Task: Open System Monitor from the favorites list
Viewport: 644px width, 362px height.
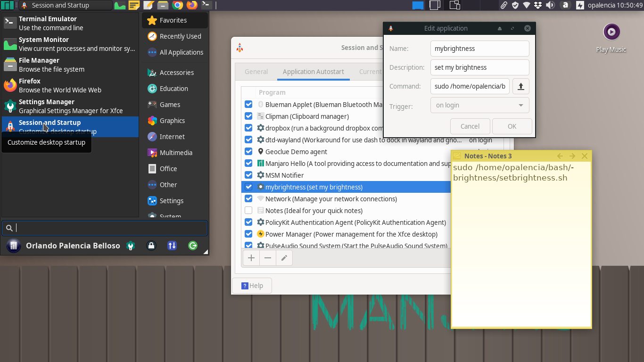Action: point(70,44)
